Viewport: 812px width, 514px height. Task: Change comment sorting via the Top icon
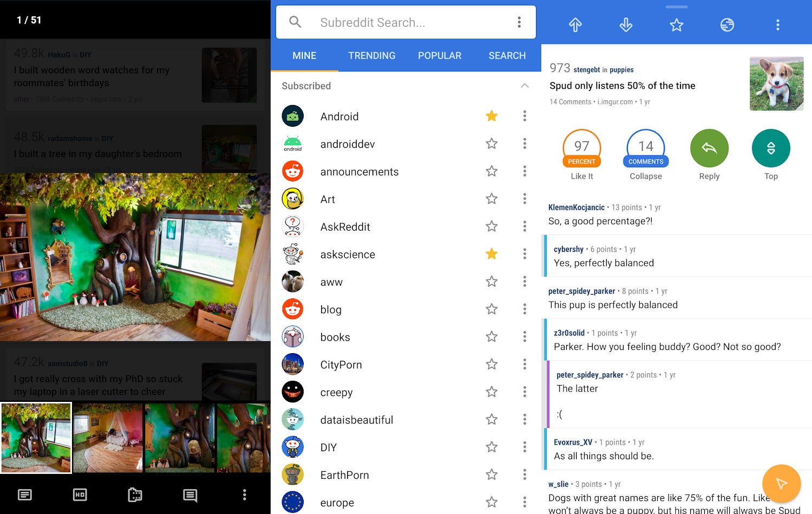771,148
